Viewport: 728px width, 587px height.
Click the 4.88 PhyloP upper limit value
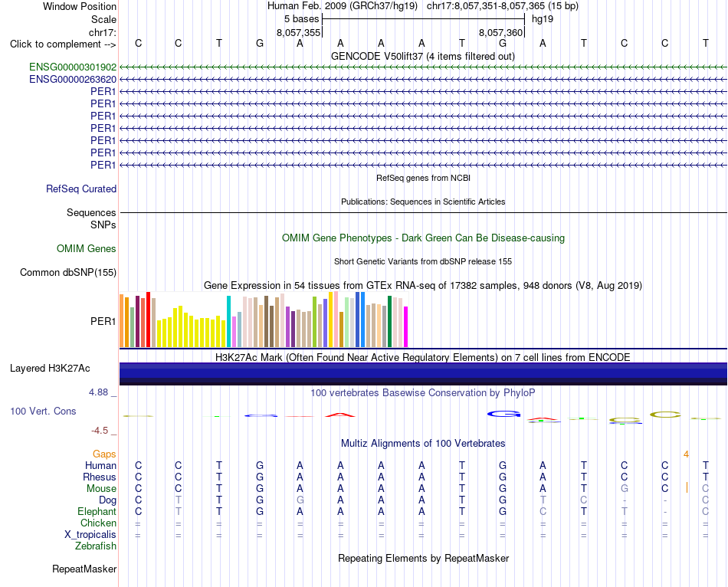pos(98,392)
